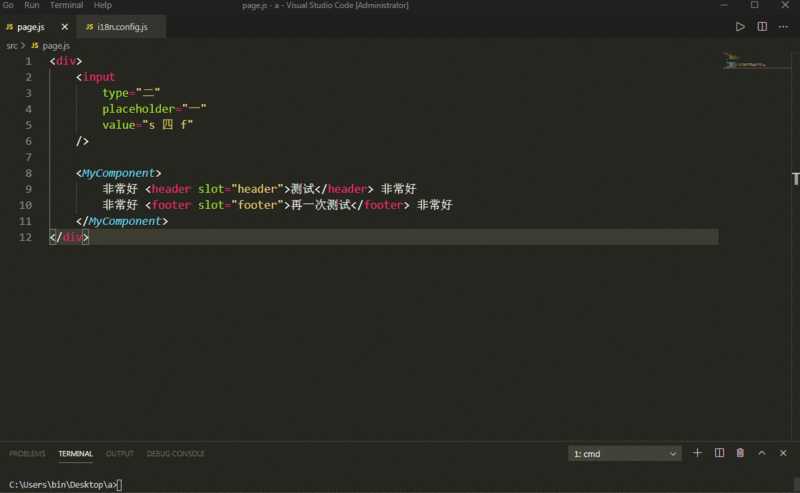Maximize the VS Code window
This screenshot has width=800, height=493.
[755, 5]
